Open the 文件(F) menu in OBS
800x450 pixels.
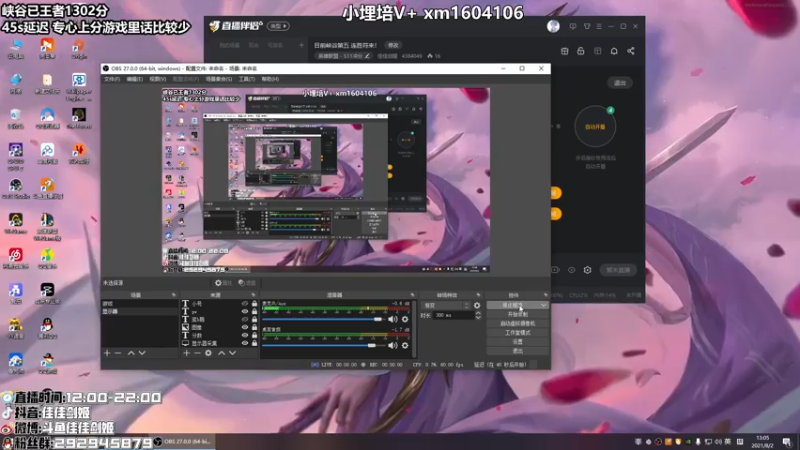click(112, 79)
